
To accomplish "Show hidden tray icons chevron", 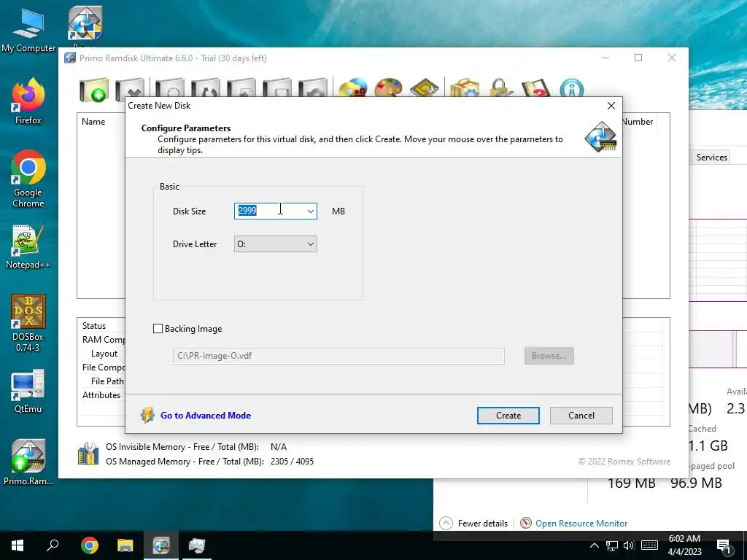I will pos(595,545).
